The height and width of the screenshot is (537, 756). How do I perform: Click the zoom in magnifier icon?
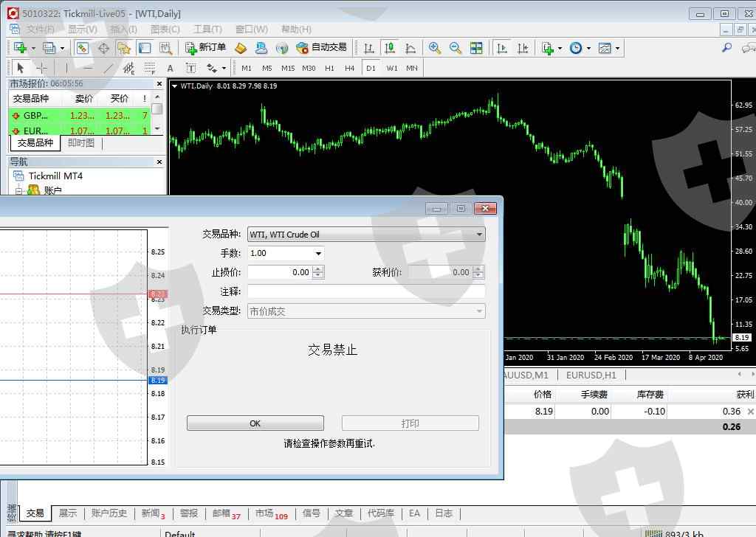click(x=435, y=48)
